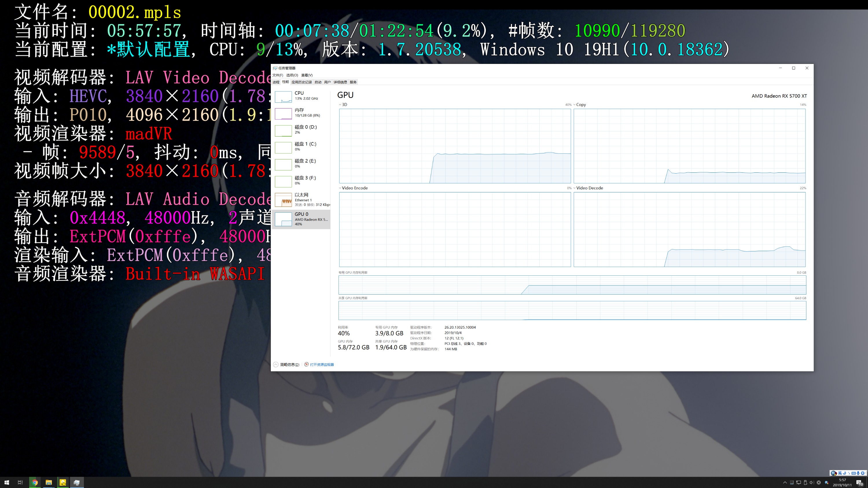This screenshot has height=488, width=868.
Task: Open the 以太网 Ethernet graph thumbnail
Action: [283, 200]
